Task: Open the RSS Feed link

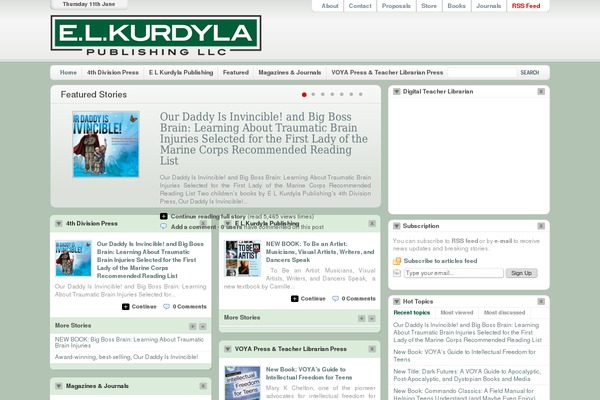Action: pyautogui.click(x=526, y=6)
